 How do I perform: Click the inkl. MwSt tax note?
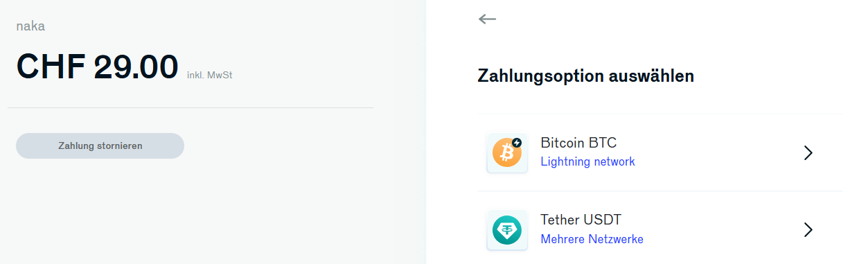(x=209, y=75)
